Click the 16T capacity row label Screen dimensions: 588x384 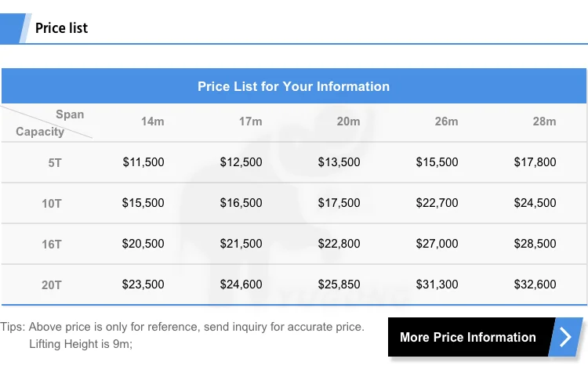click(52, 245)
